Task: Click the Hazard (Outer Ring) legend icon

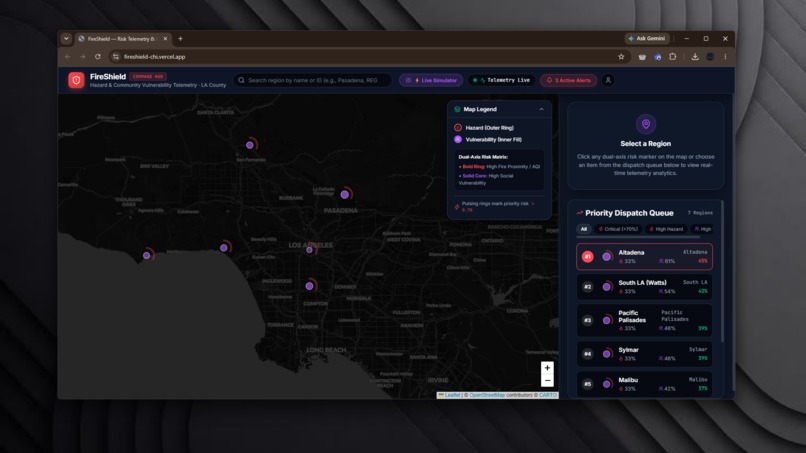Action: pyautogui.click(x=458, y=128)
